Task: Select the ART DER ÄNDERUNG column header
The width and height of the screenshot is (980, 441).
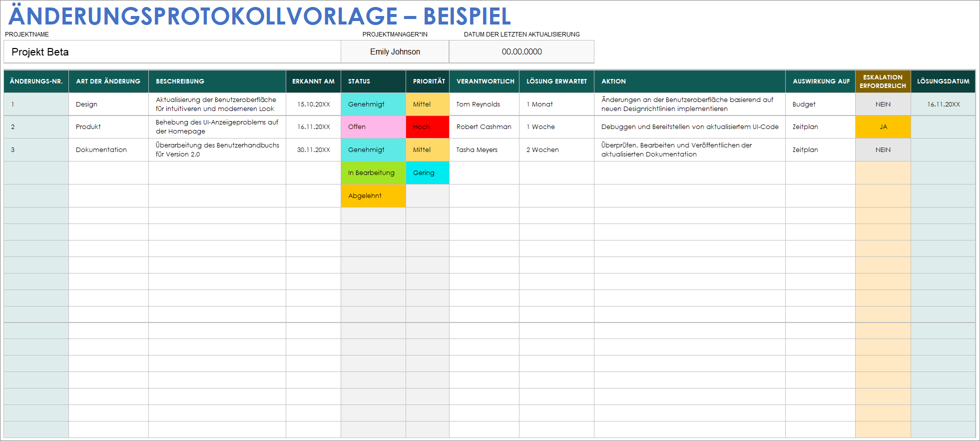Action: pos(108,81)
